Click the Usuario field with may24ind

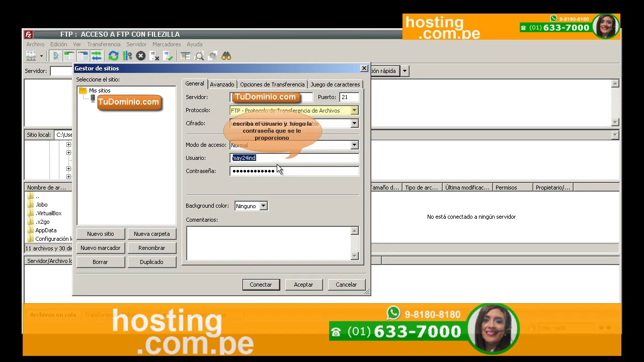(294, 158)
